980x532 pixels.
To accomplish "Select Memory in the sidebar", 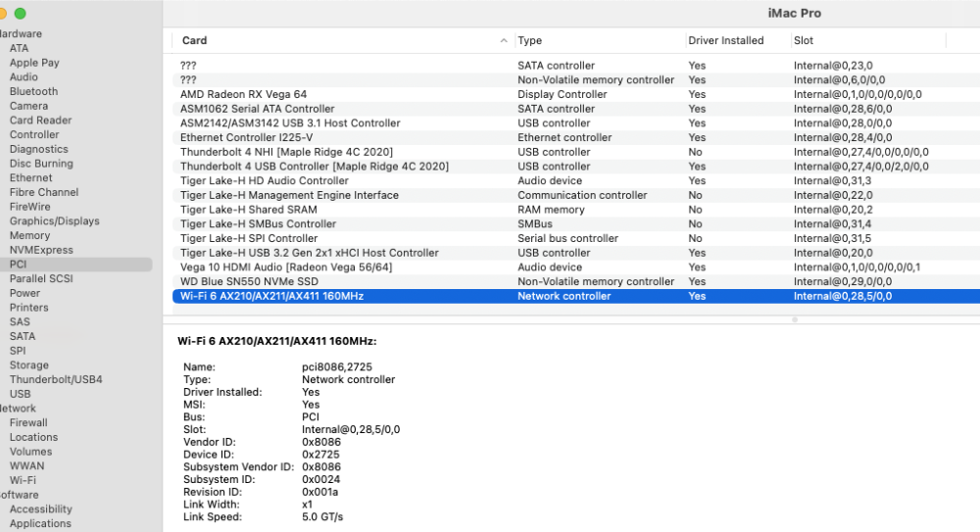I will click(x=29, y=235).
